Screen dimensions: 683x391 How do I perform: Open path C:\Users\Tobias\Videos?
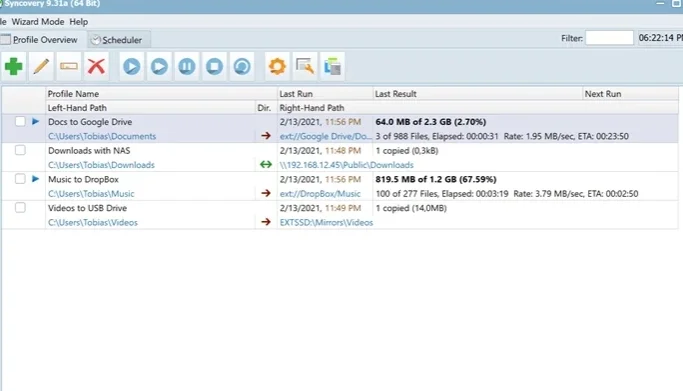(x=93, y=222)
